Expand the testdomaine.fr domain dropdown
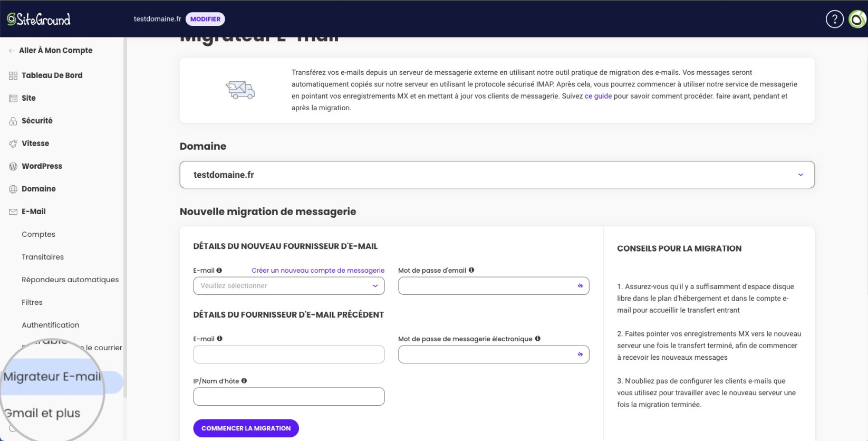Screen dimensions: 868x441 497,175
